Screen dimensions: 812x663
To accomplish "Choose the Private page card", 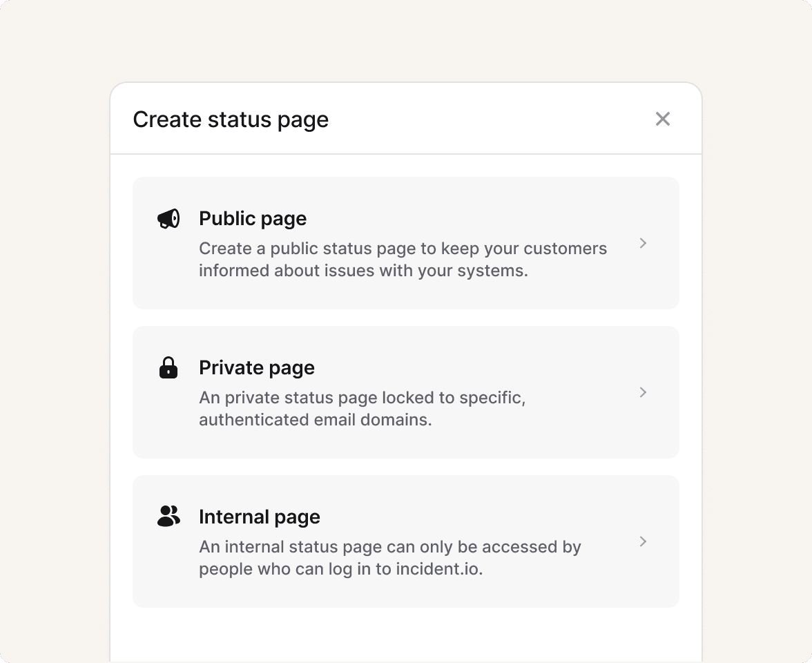I will click(x=405, y=392).
